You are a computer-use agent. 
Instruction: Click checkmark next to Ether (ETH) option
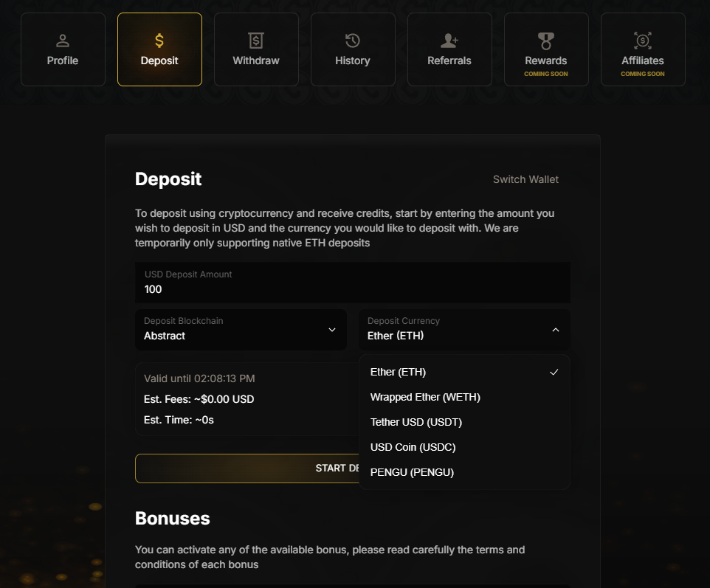point(554,372)
